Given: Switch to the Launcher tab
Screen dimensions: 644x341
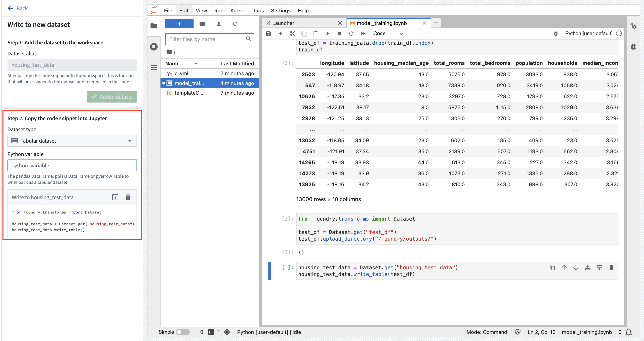Looking at the screenshot, I should click(x=304, y=23).
